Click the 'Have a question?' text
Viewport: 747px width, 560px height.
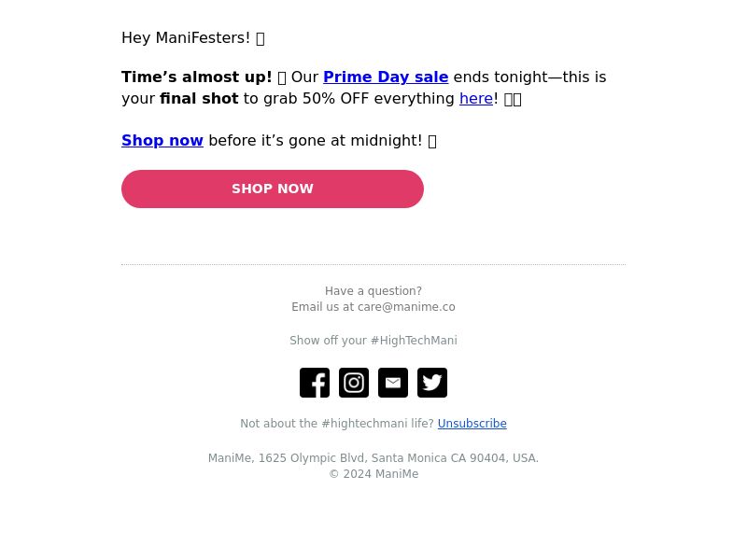[x=373, y=291]
